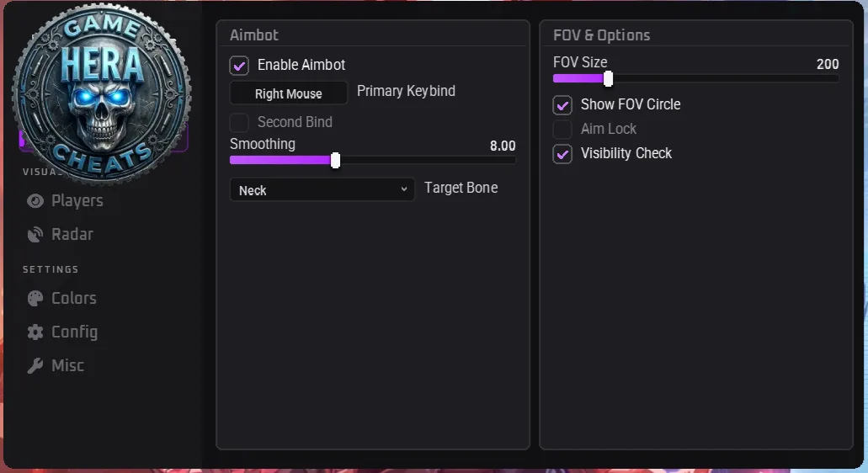Viewport: 868px width, 473px height.
Task: Turn on the Aim Lock checkbox
Action: pyautogui.click(x=562, y=130)
